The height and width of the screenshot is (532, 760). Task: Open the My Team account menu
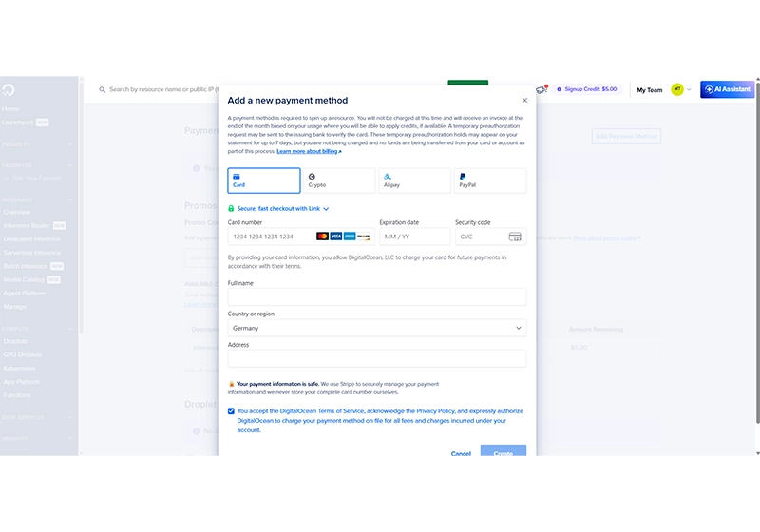[x=650, y=90]
